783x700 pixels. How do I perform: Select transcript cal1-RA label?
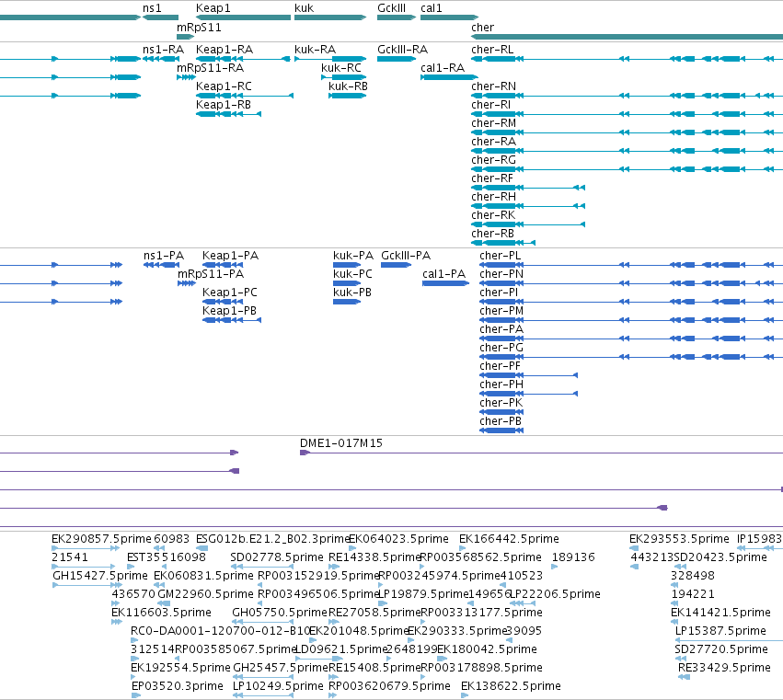pos(443,68)
